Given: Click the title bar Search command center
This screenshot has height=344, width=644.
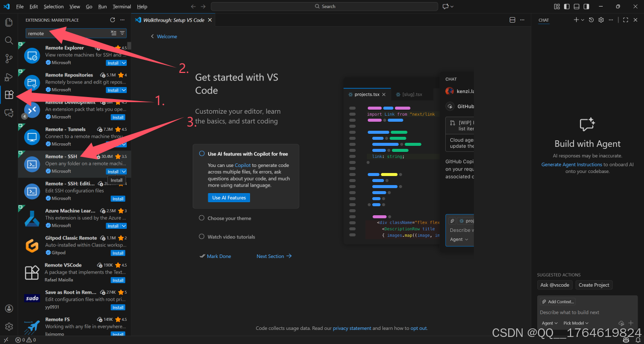Looking at the screenshot, I should [x=325, y=7].
